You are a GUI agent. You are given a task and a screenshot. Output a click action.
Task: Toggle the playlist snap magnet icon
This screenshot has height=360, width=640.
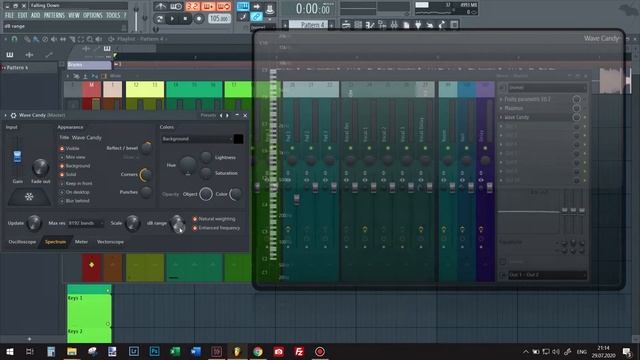coord(14,39)
